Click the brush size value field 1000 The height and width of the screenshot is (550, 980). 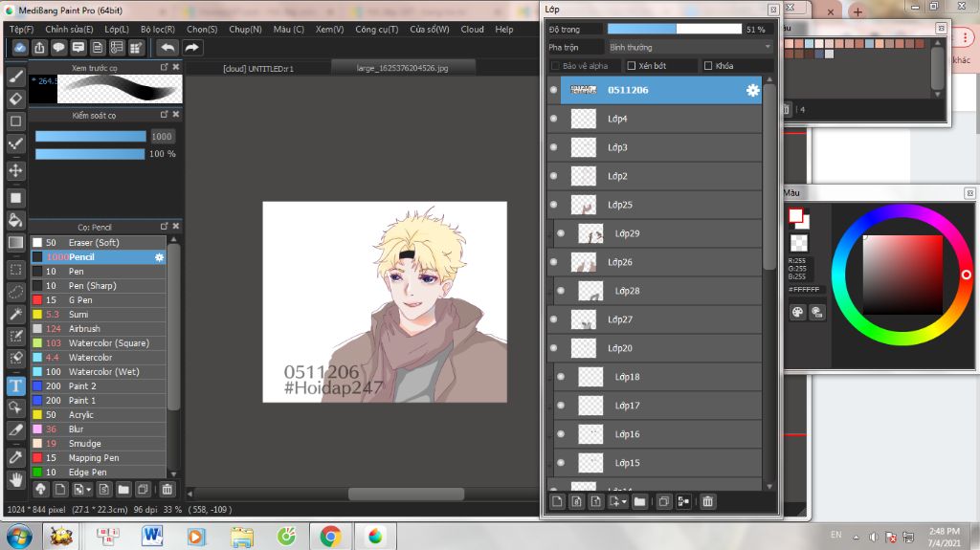coord(161,136)
